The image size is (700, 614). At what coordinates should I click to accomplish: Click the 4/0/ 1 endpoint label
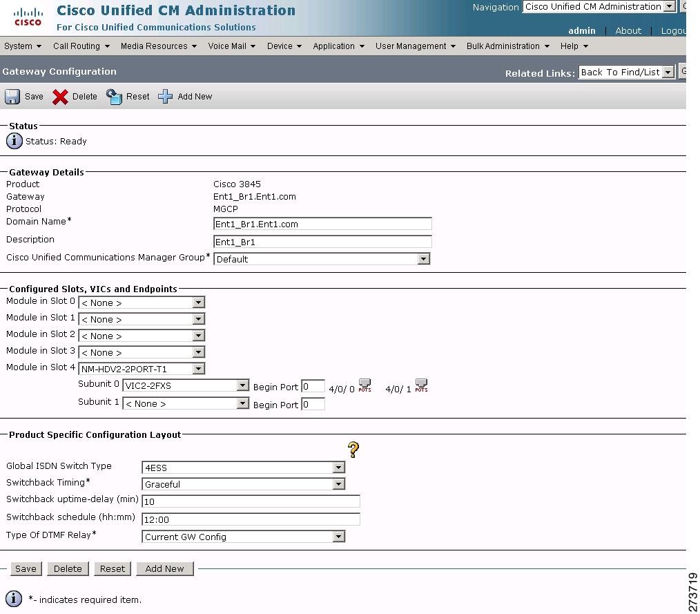398,389
